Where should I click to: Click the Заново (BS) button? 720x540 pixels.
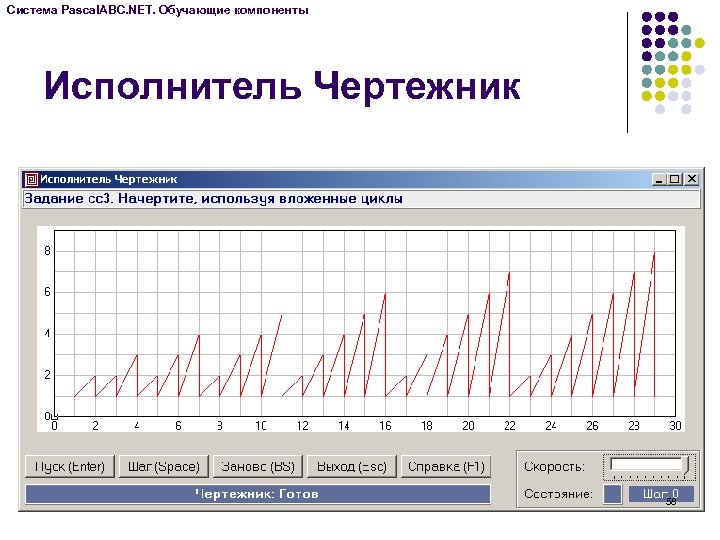pos(258,467)
